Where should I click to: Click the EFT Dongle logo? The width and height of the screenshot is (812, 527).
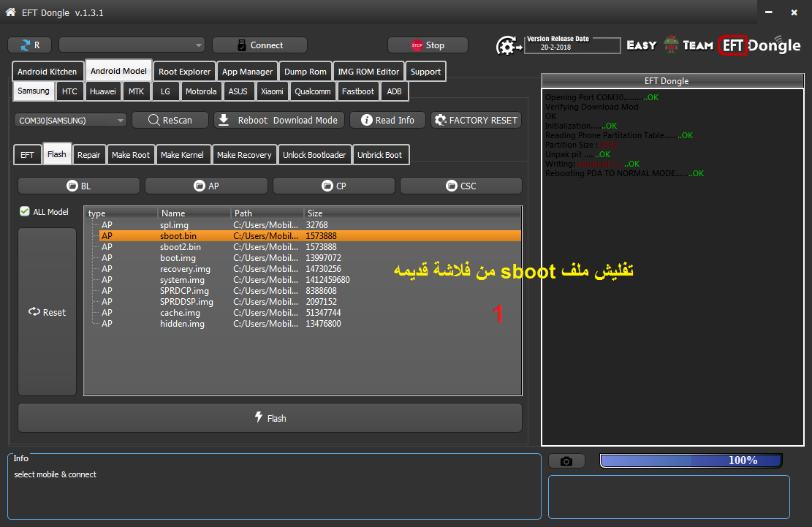pos(759,45)
